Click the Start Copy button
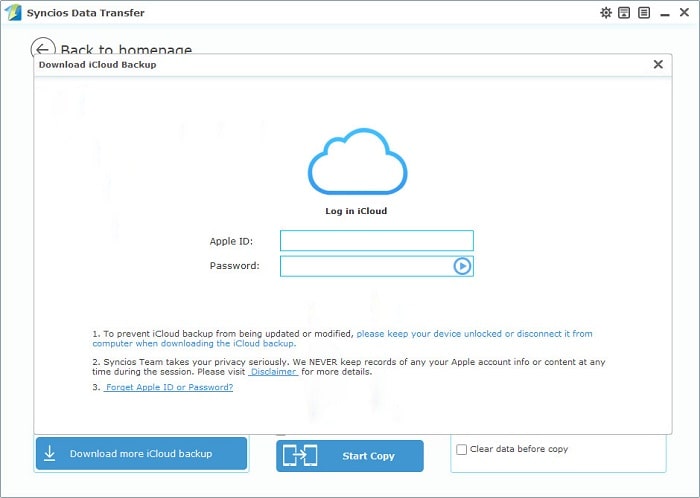This screenshot has width=700, height=498. (x=350, y=456)
